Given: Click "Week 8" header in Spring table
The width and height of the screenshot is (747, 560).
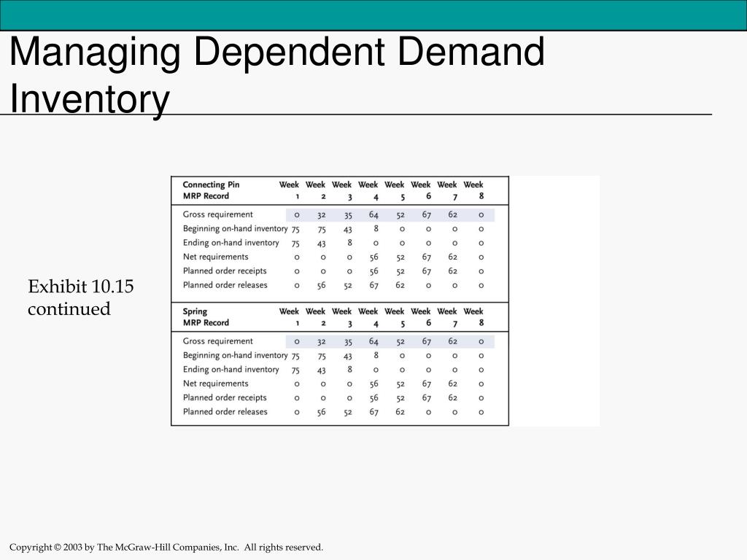Looking at the screenshot, I should (473, 316).
